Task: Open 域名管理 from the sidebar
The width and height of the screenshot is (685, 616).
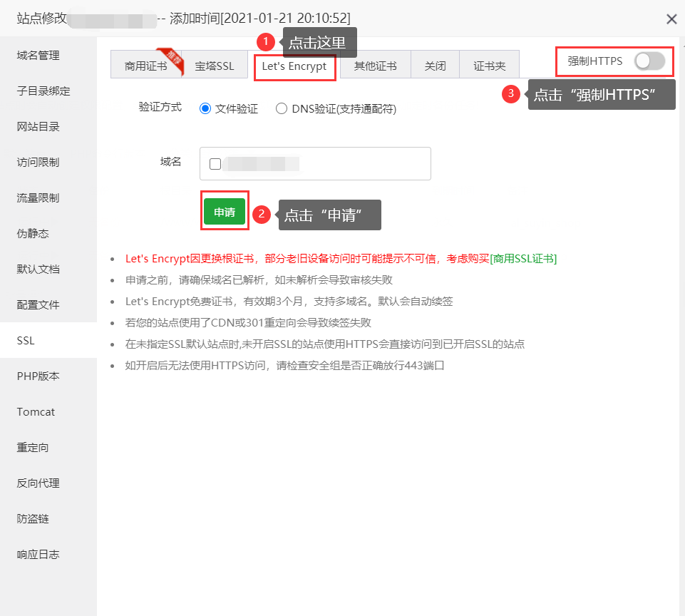Action: pyautogui.click(x=38, y=55)
